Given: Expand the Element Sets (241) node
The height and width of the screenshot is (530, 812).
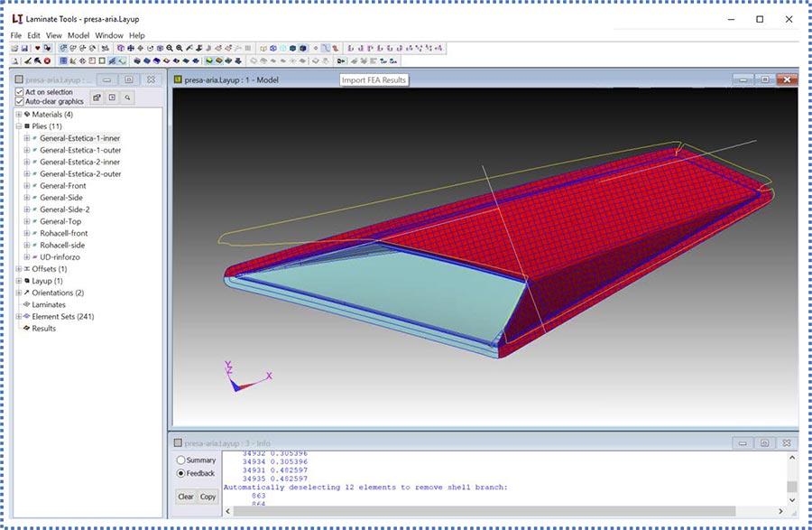Looking at the screenshot, I should point(19,316).
